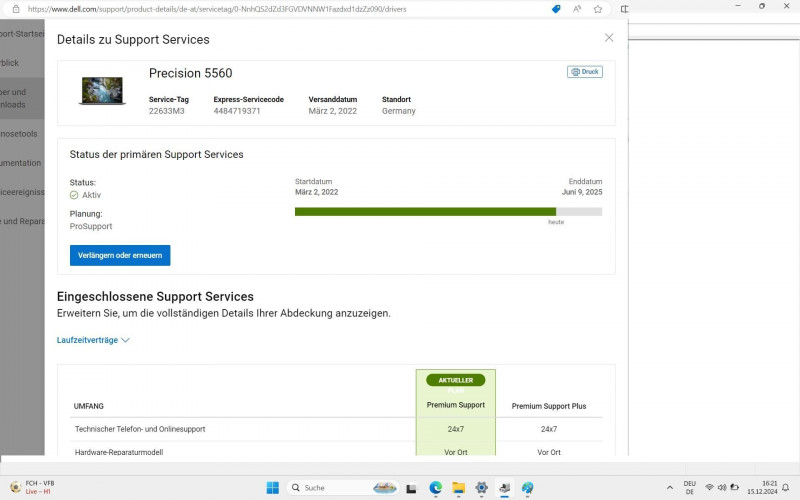
Task: Open the FCH - VFB live score widget
Action: [x=32, y=487]
